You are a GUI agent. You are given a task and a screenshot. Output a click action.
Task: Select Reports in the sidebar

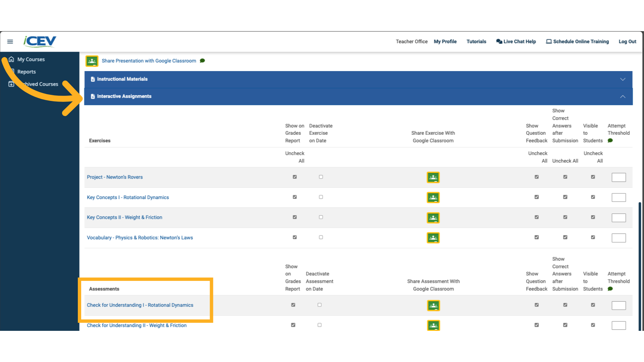tap(26, 71)
